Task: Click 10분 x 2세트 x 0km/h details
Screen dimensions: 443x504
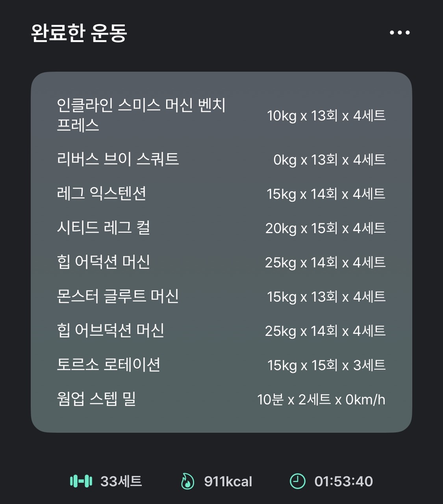Action: (321, 400)
